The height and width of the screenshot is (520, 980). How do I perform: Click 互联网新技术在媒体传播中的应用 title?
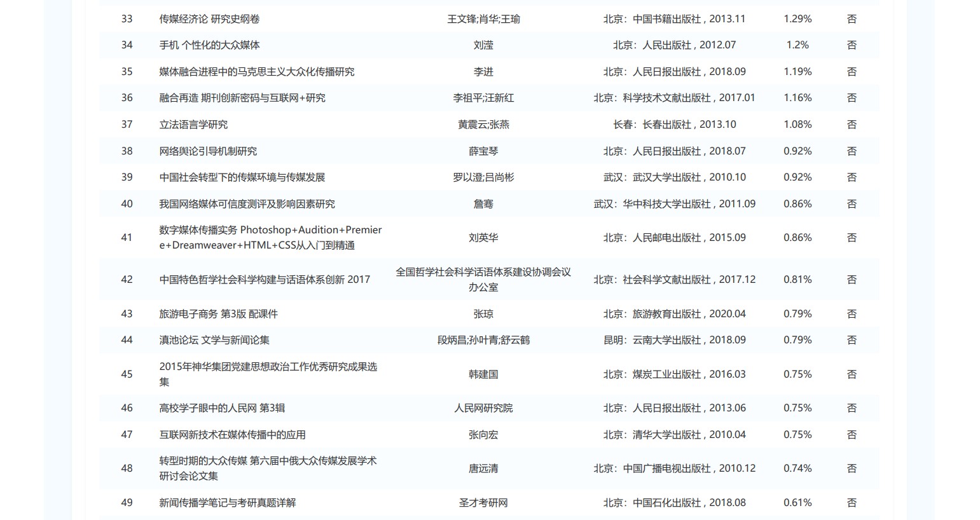[232, 435]
